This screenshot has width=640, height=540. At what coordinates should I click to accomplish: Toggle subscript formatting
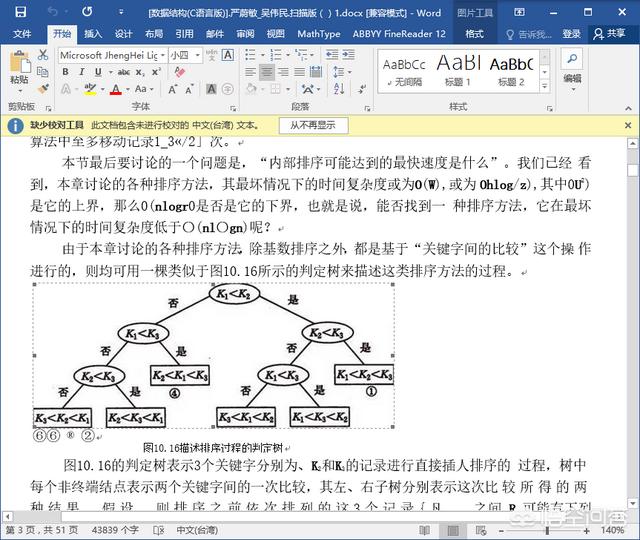click(x=140, y=72)
